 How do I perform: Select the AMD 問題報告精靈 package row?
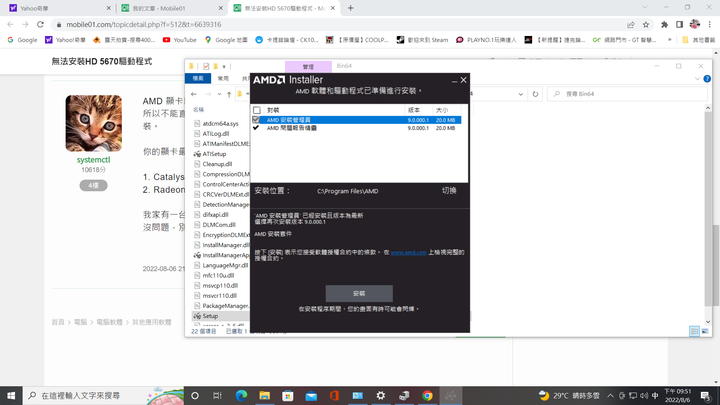356,128
